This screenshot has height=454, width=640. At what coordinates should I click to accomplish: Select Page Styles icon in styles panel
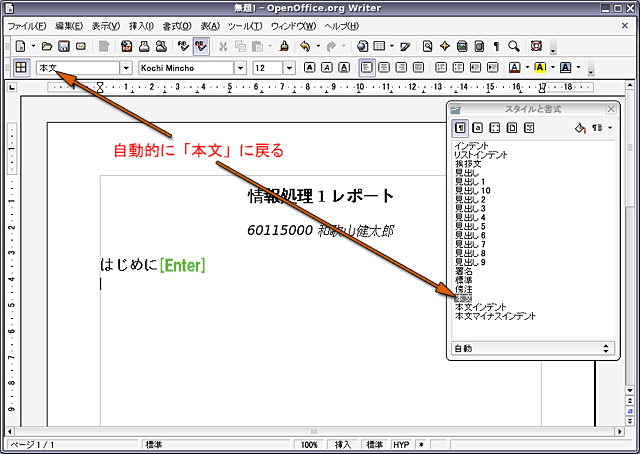pyautogui.click(x=511, y=128)
